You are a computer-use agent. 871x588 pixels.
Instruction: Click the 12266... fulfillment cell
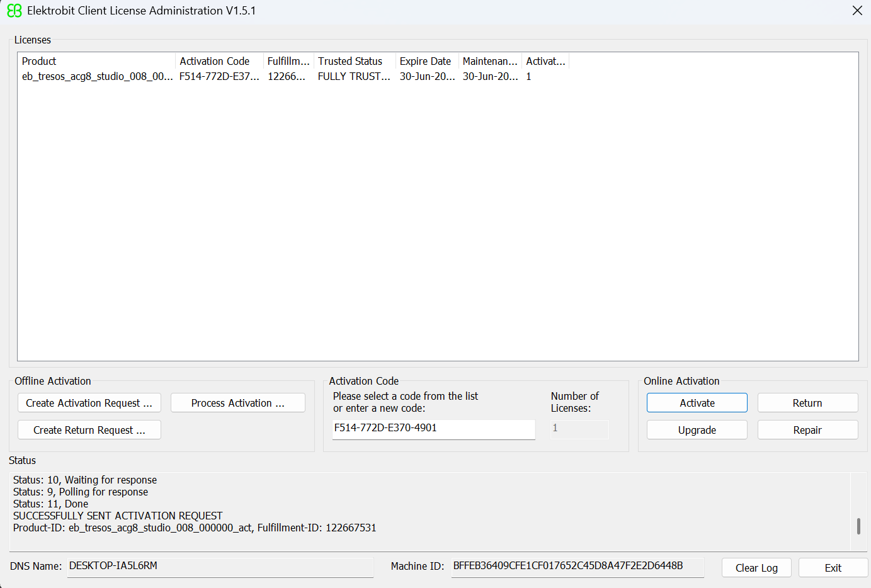pyautogui.click(x=287, y=76)
